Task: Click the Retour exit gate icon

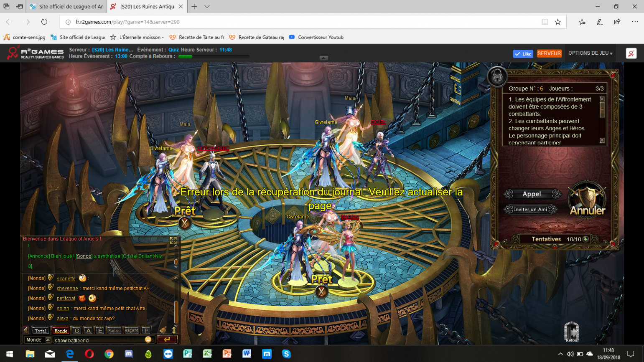Action: click(571, 332)
